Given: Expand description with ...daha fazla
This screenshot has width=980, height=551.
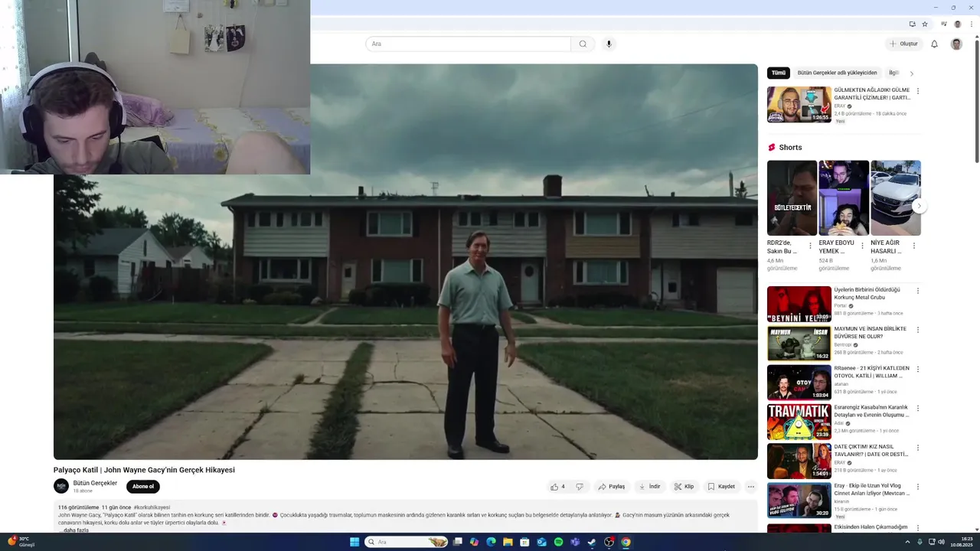Looking at the screenshot, I should (x=73, y=530).
